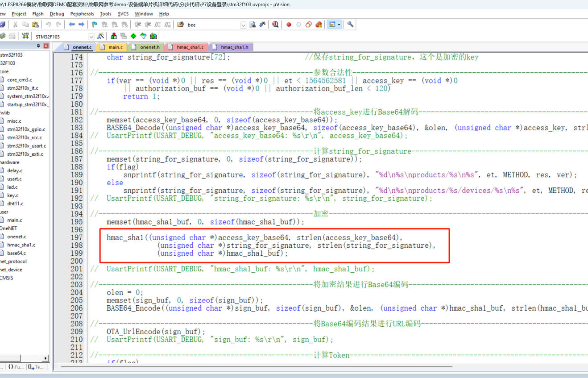588x378 pixels.
Task: Open the Tools menu
Action: pyautogui.click(x=106, y=14)
